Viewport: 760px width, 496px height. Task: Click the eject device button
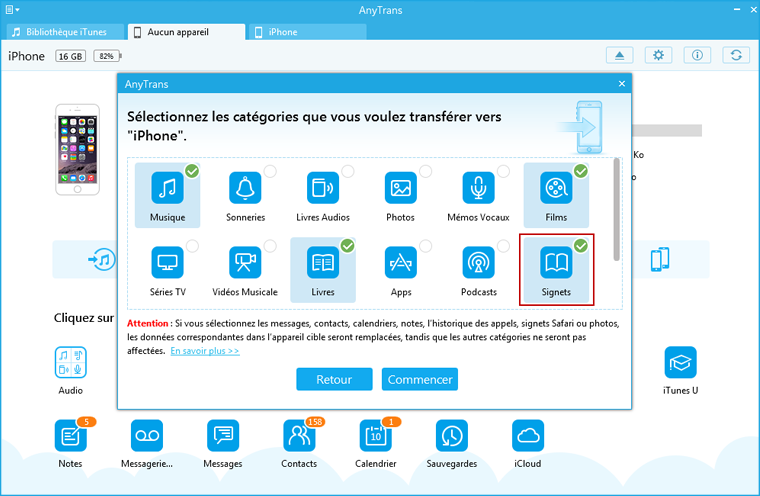tap(619, 55)
